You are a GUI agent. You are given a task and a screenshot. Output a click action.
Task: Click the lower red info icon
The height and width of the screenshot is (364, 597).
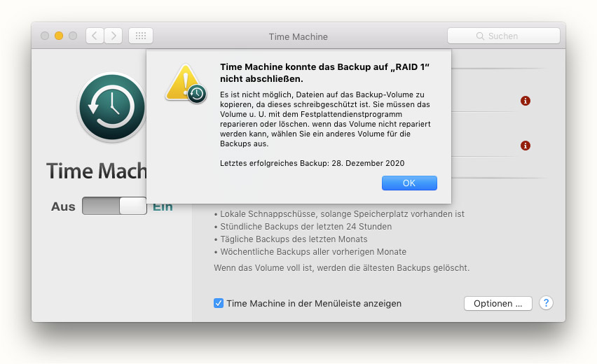pos(526,146)
